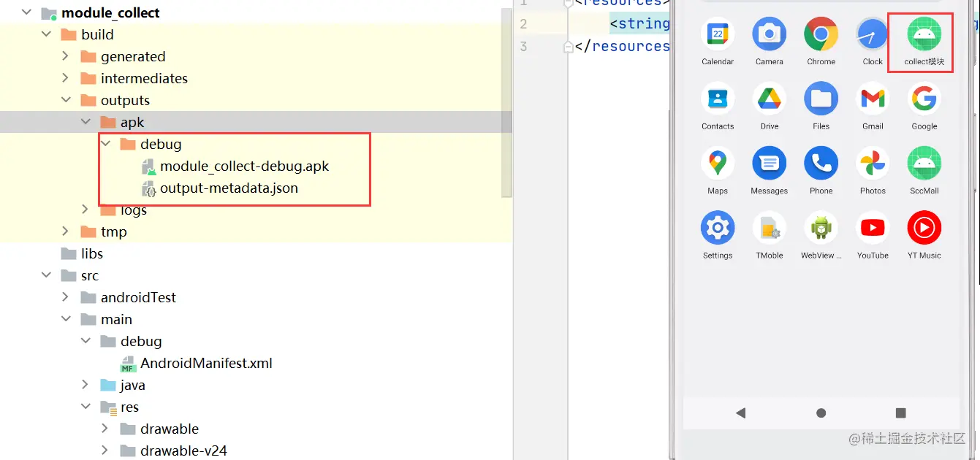Launch the Gmail app
This screenshot has height=460, width=980.
click(x=873, y=99)
